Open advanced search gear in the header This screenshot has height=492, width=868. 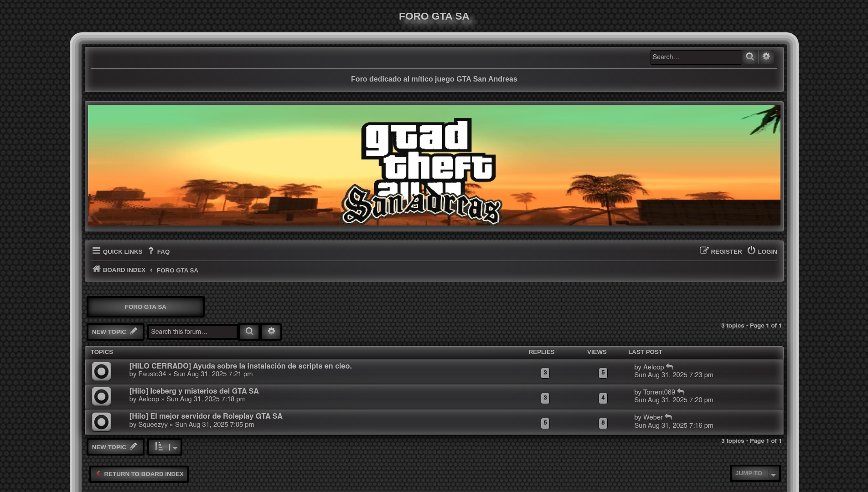tap(766, 57)
